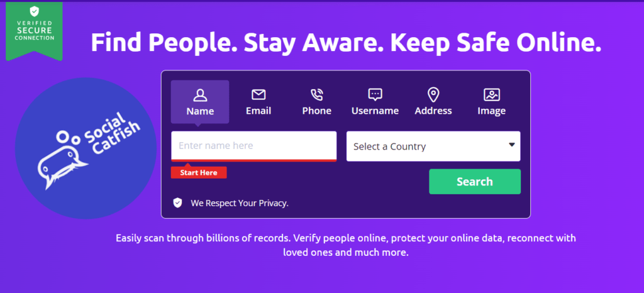Viewport: 644px width, 293px height.
Task: Click the person icon above Name
Action: point(200,95)
